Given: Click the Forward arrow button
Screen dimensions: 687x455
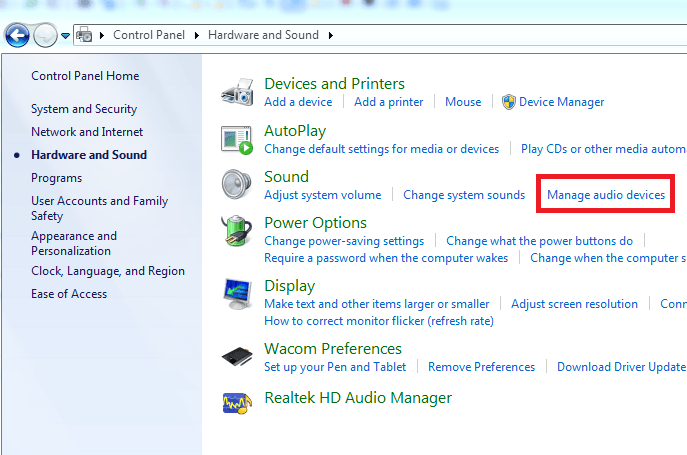Looking at the screenshot, I should 46,35.
